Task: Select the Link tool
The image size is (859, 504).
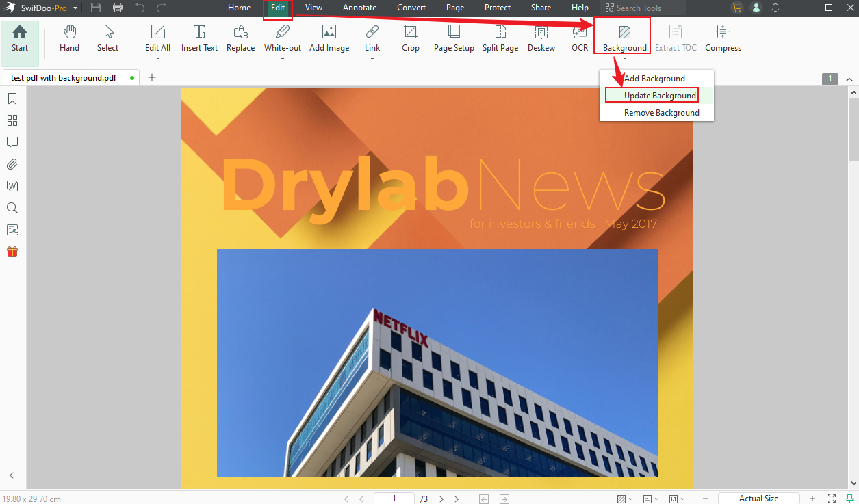Action: [x=372, y=39]
